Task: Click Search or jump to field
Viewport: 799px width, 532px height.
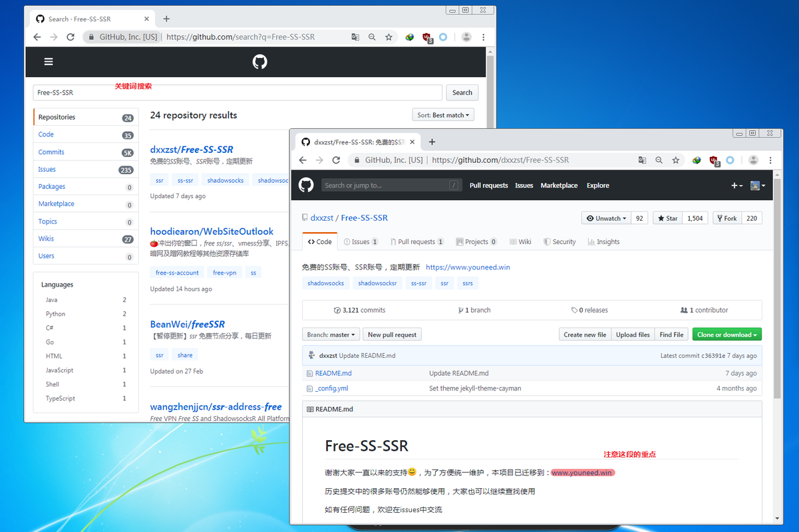Action: [392, 186]
